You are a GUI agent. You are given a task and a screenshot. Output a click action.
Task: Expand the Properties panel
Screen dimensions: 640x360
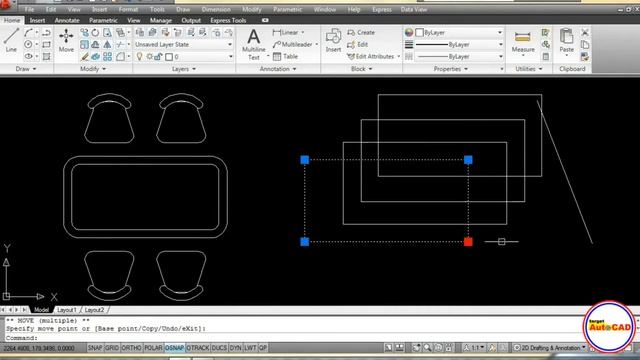click(451, 69)
